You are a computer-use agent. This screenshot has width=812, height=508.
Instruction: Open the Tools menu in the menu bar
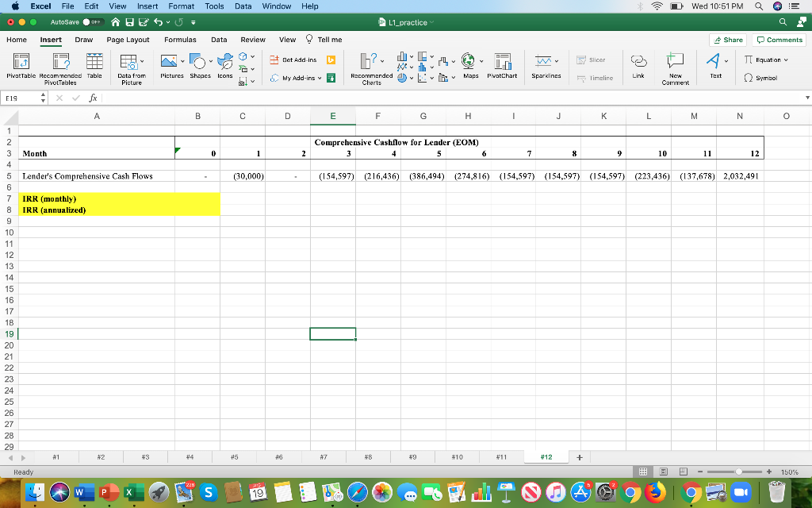[213, 6]
